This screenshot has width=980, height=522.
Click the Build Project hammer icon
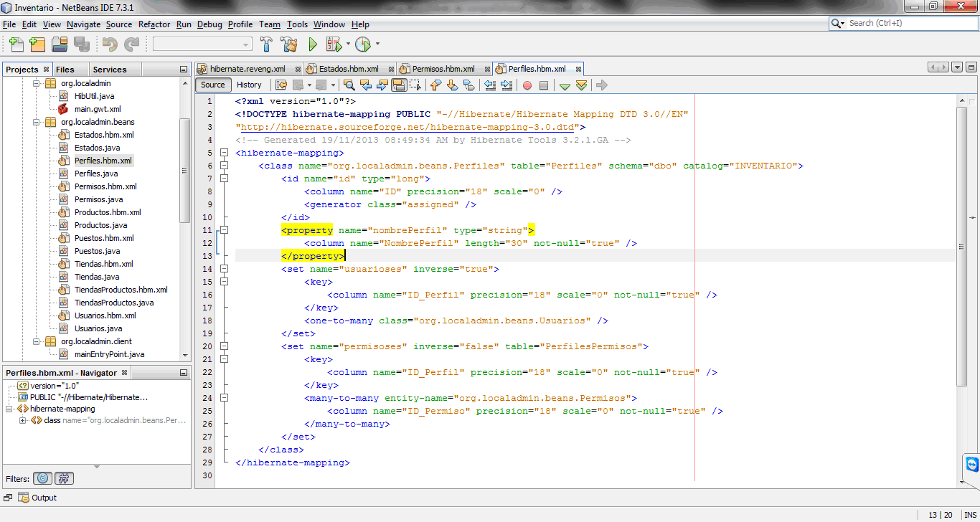click(265, 44)
